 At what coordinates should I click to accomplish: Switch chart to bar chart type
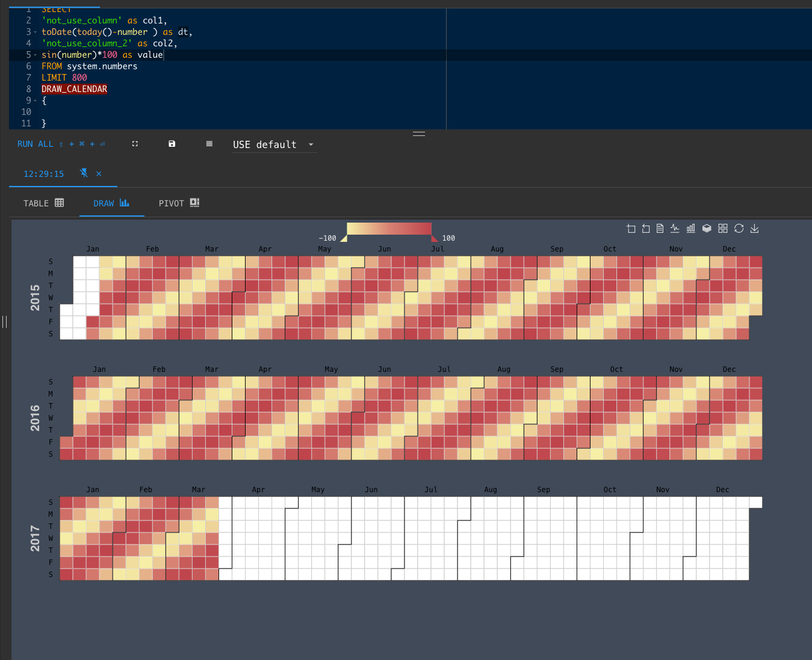[690, 229]
